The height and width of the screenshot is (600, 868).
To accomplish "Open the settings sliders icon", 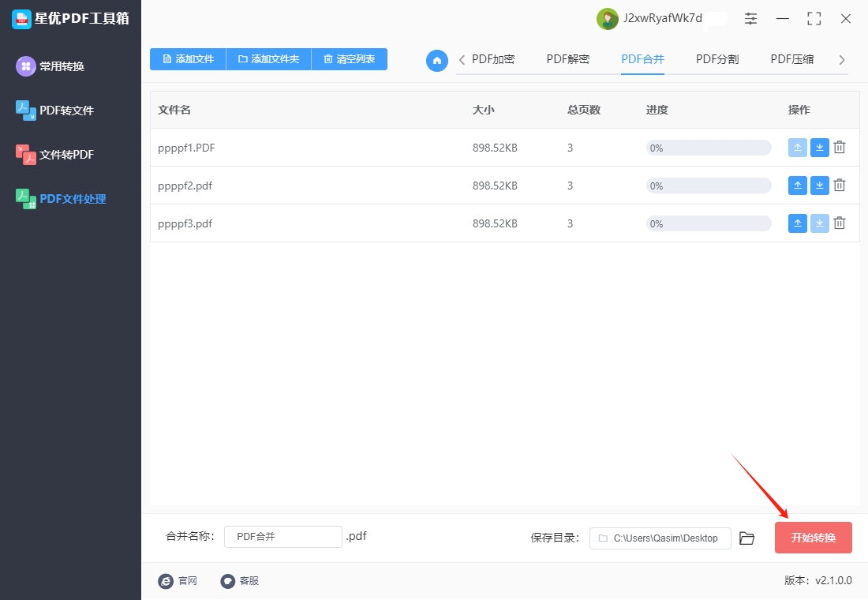I will click(x=750, y=18).
